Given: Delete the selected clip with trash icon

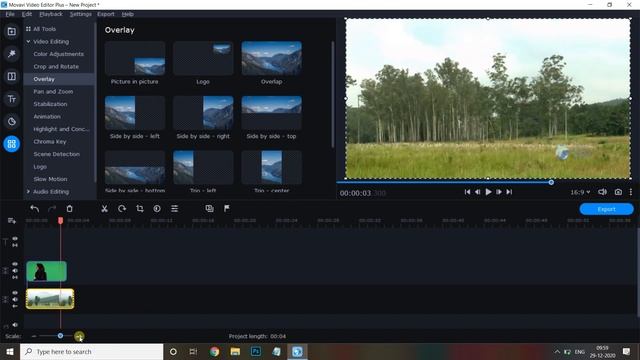Looking at the screenshot, I should coord(69,209).
